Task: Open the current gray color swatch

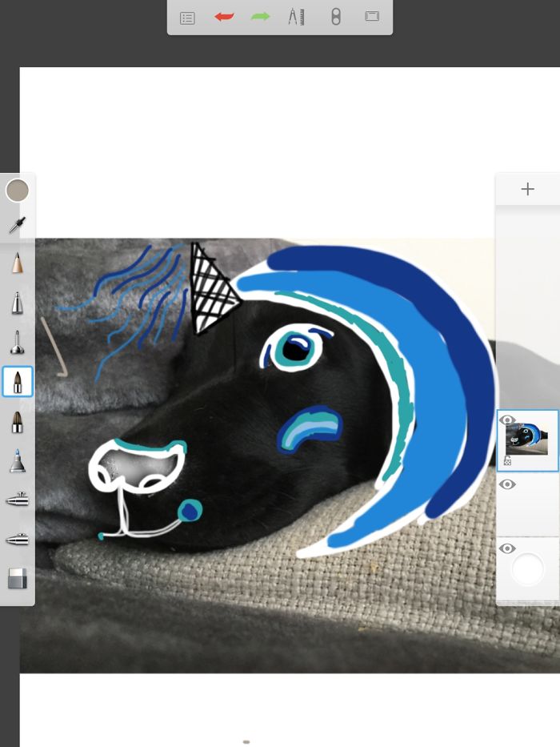Action: coord(17,191)
